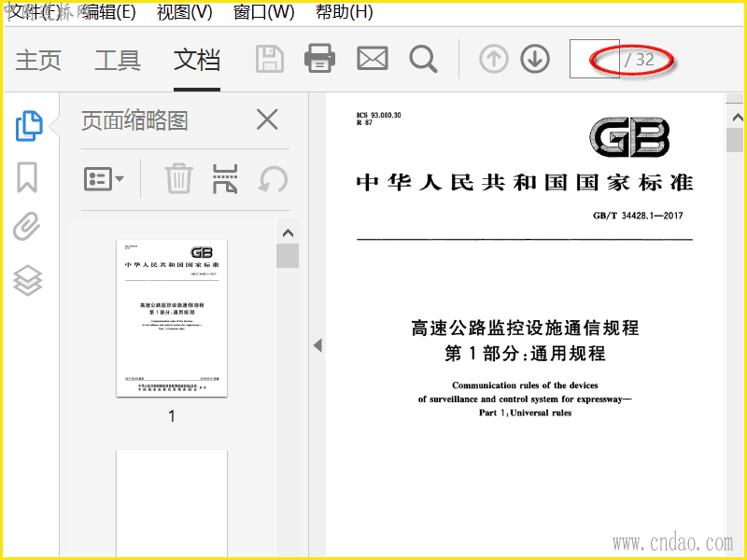
Task: Open the 编辑(E) menu
Action: pos(109,12)
